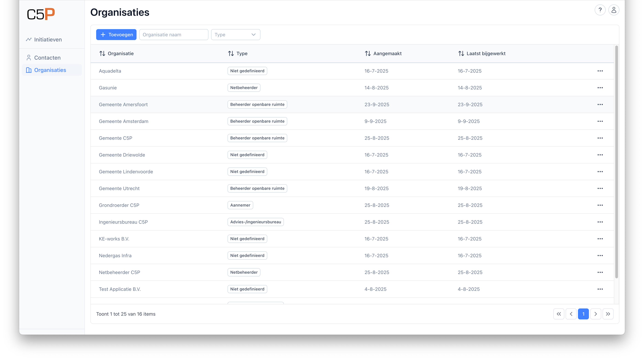644x360 pixels.
Task: Sort by Laatst bijgewerkt column arrows
Action: [461, 54]
